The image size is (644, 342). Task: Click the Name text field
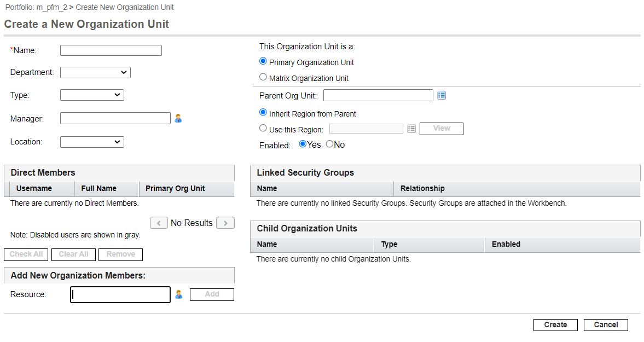[111, 50]
